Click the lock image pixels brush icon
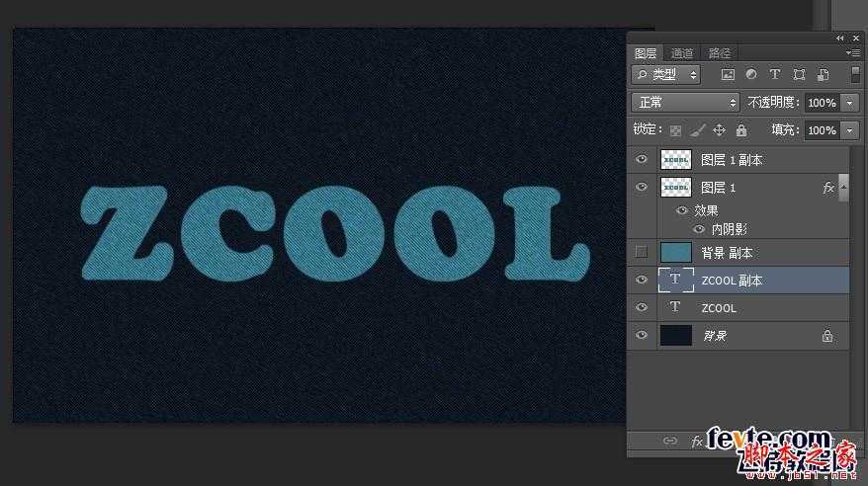The image size is (868, 486). coord(698,130)
